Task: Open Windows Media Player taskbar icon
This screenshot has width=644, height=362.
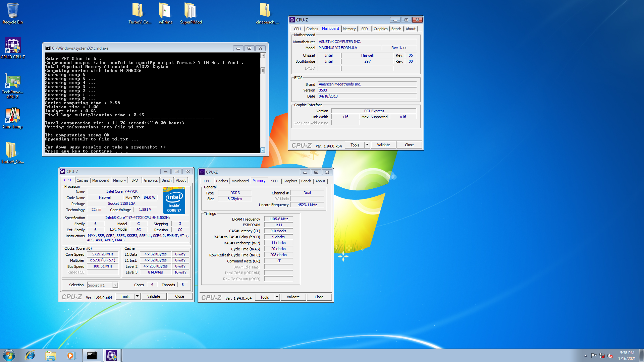Action: point(71,355)
